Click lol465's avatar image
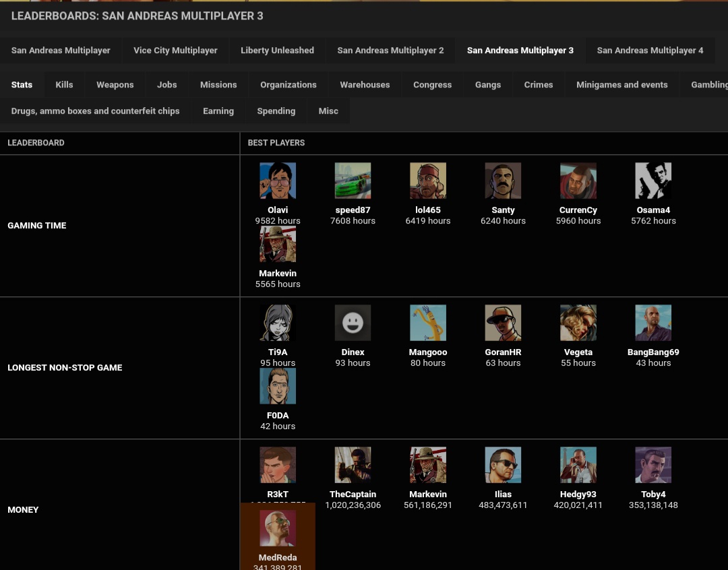Screen dimensions: 728x570 (x=428, y=181)
